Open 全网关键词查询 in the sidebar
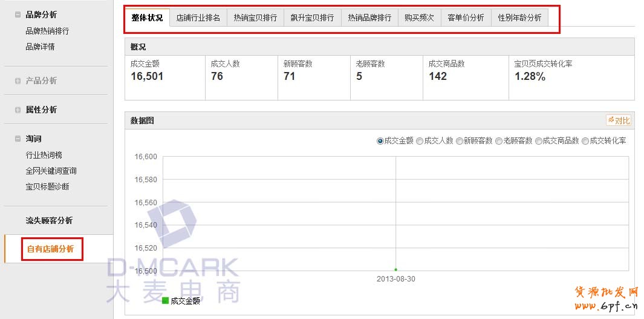 (51, 171)
